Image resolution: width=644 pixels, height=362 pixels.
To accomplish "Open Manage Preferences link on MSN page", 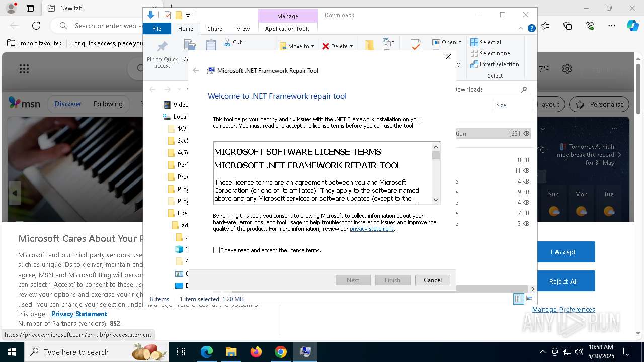I will (563, 309).
